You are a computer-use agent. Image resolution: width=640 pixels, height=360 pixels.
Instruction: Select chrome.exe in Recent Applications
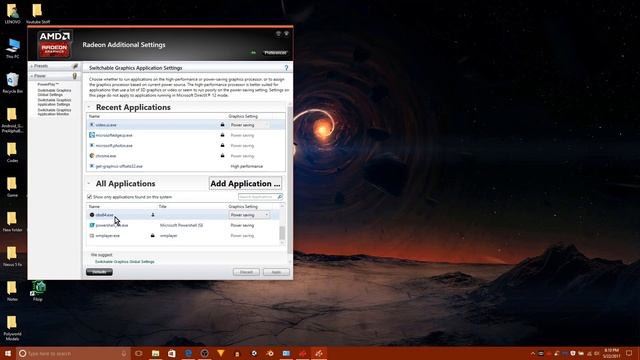[x=106, y=156]
